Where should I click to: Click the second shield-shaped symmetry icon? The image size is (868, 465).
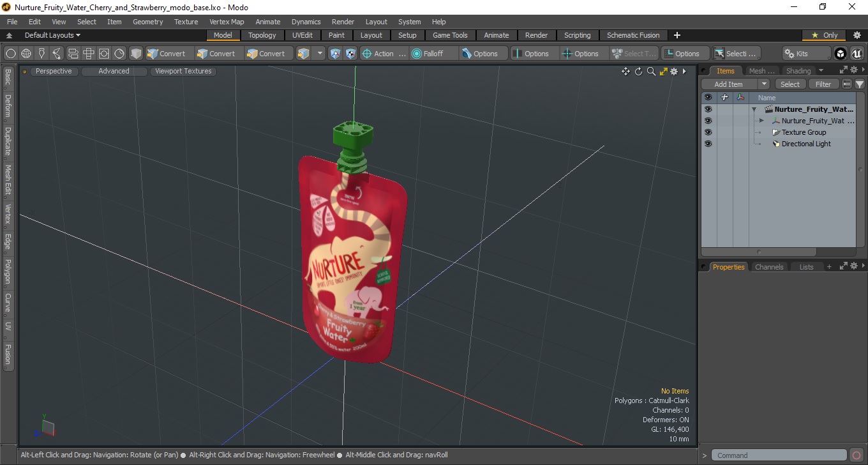click(351, 54)
